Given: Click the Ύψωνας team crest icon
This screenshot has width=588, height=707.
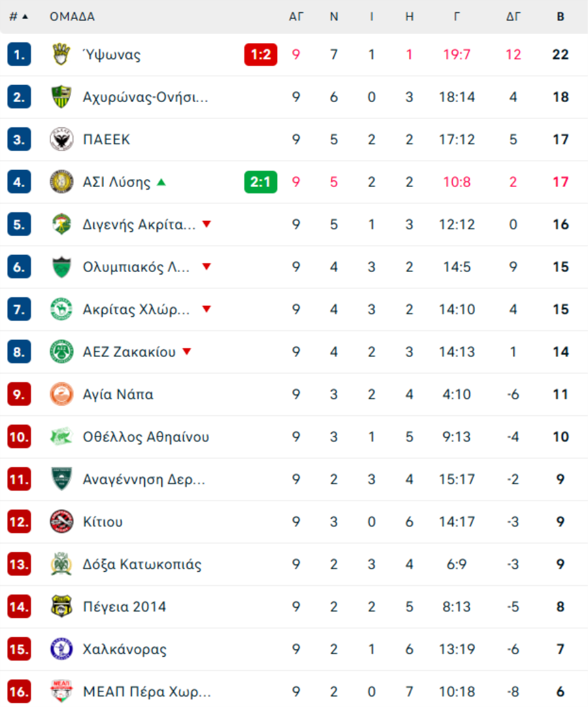Looking at the screenshot, I should coord(61,54).
